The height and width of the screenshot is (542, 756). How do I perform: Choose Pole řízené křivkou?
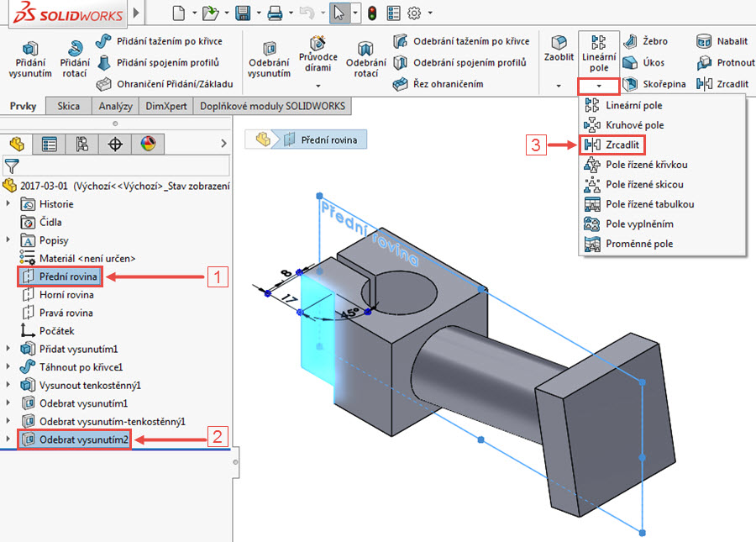tap(662, 165)
